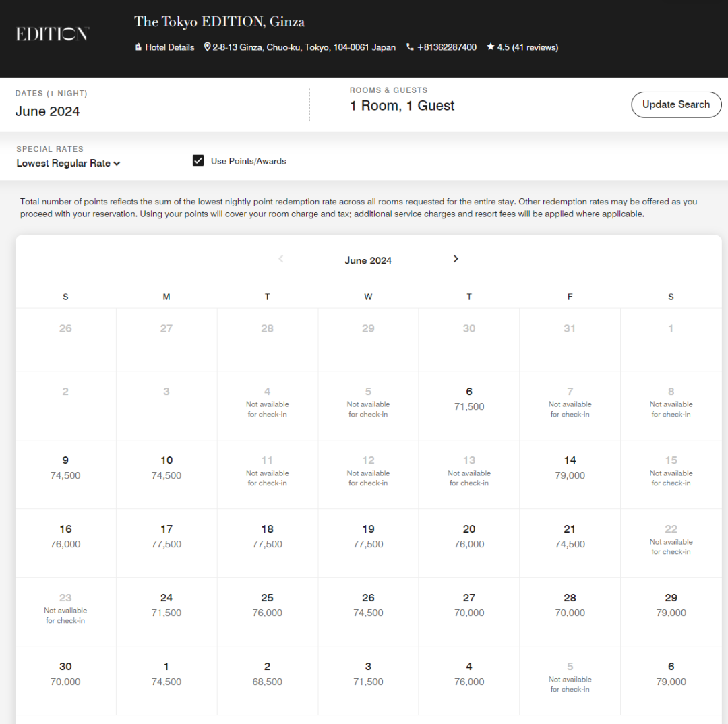
Task: Go to previous month with left chevron
Action: [x=281, y=259]
